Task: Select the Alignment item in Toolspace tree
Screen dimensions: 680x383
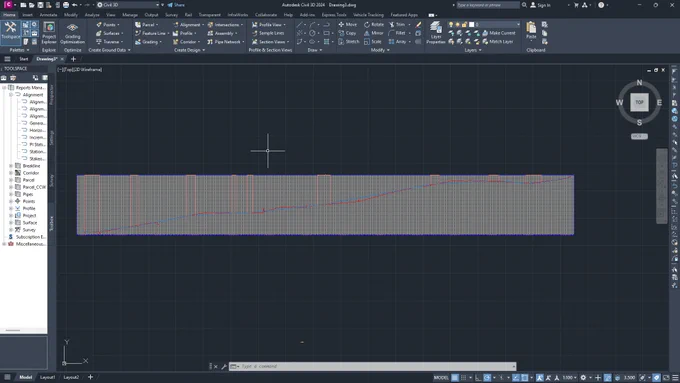Action: [x=33, y=95]
